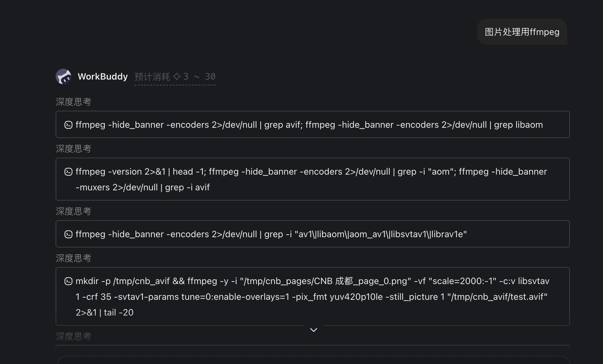Click the diamond credits icon beside 预计消耗
Image resolution: width=603 pixels, height=364 pixels.
(x=177, y=76)
